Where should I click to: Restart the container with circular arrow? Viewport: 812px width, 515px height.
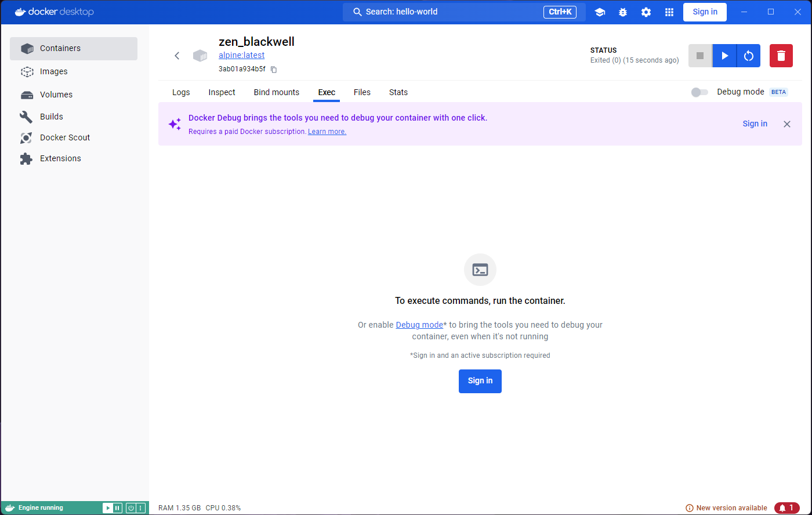749,56
